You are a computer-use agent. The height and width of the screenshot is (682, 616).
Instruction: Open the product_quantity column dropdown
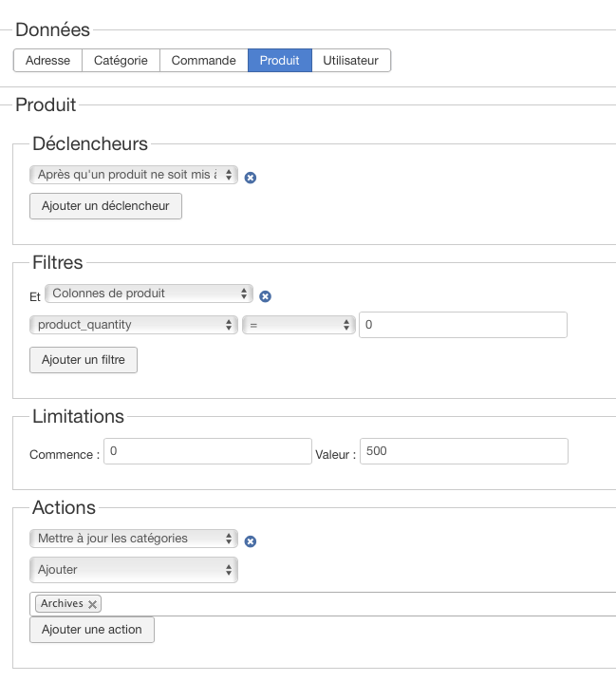[133, 325]
